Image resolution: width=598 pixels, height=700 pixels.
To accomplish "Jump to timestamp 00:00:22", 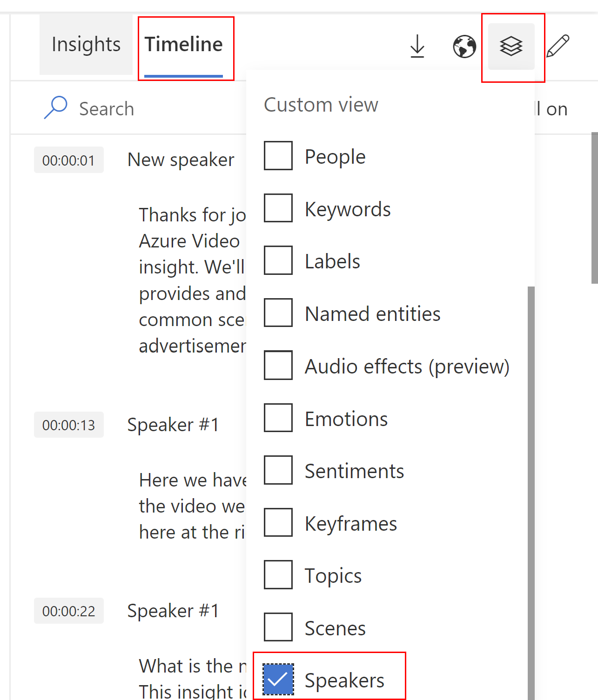I will (x=69, y=611).
